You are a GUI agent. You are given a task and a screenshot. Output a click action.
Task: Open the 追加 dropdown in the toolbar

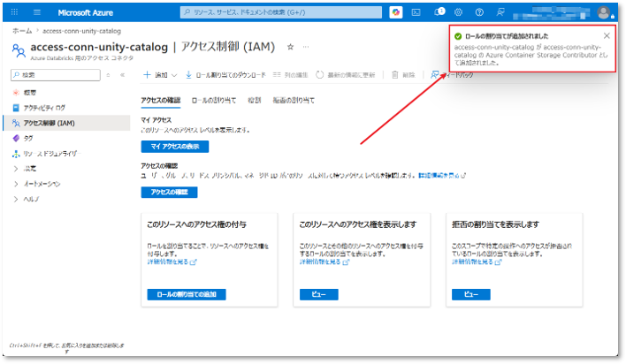160,75
